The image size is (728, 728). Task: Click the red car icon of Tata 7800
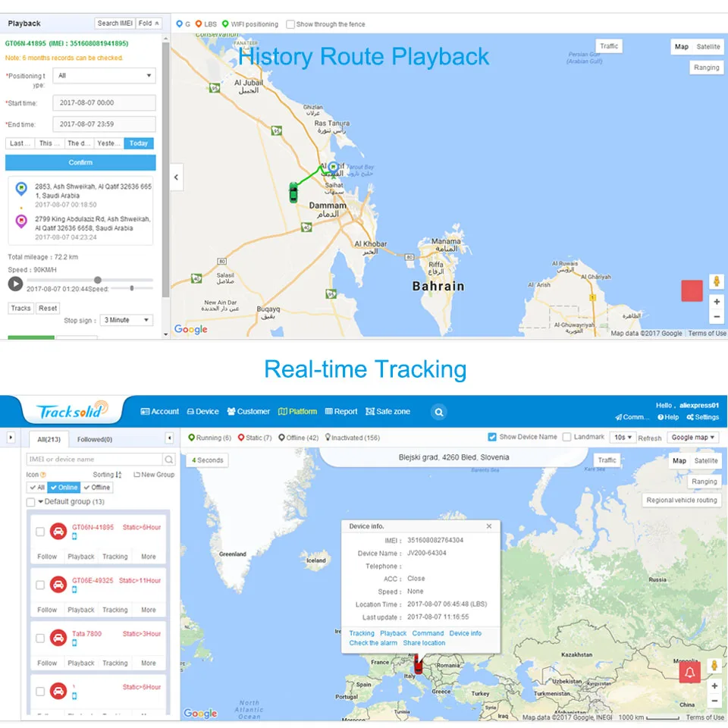pyautogui.click(x=58, y=638)
